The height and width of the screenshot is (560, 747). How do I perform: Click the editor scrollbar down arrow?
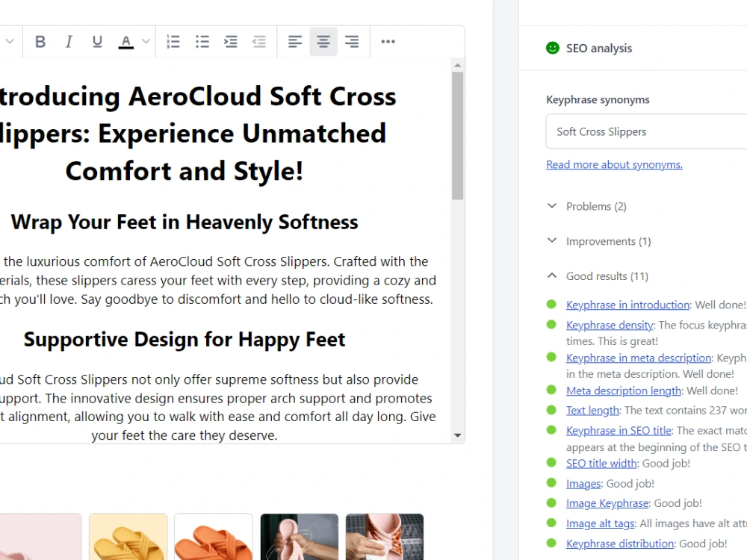coord(457,435)
